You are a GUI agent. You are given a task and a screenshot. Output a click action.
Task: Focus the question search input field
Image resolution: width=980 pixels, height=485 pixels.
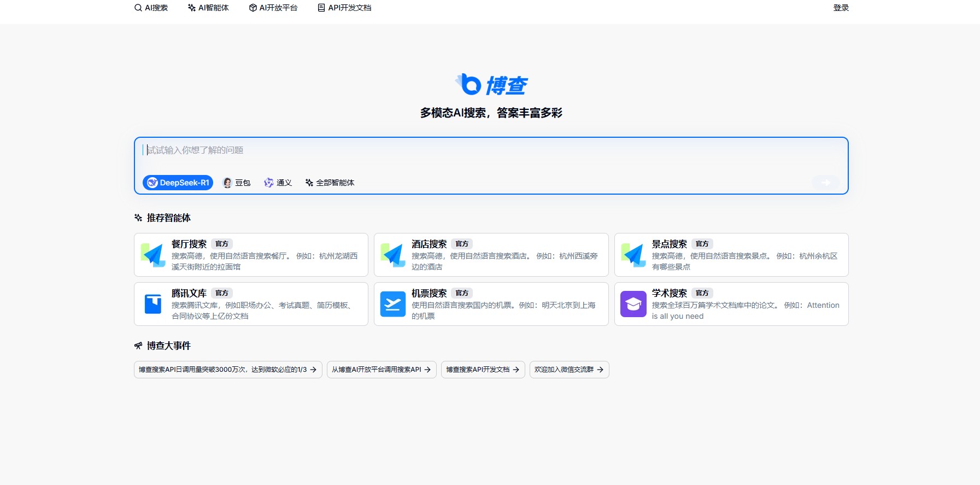(491, 150)
